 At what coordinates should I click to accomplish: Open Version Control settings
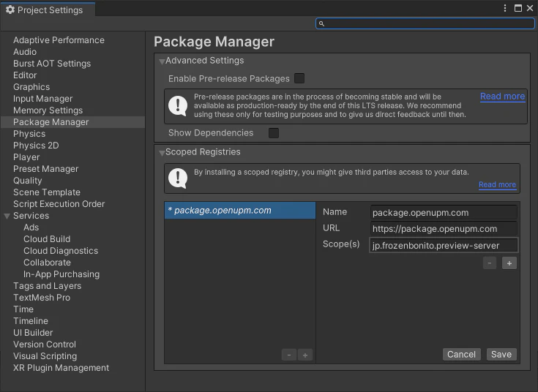tap(44, 344)
